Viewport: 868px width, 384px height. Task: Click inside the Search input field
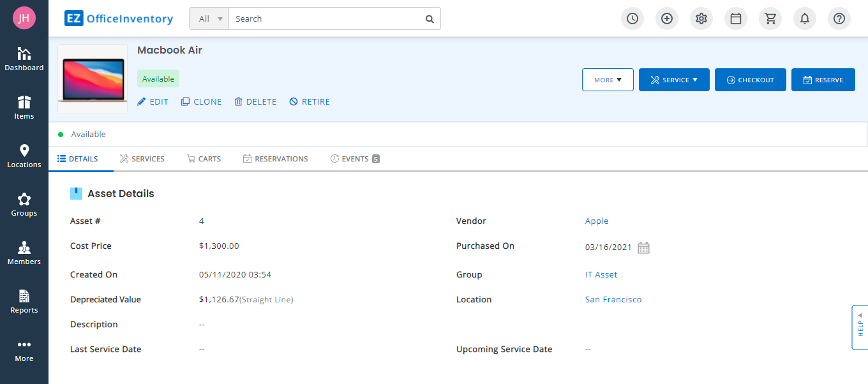click(325, 19)
